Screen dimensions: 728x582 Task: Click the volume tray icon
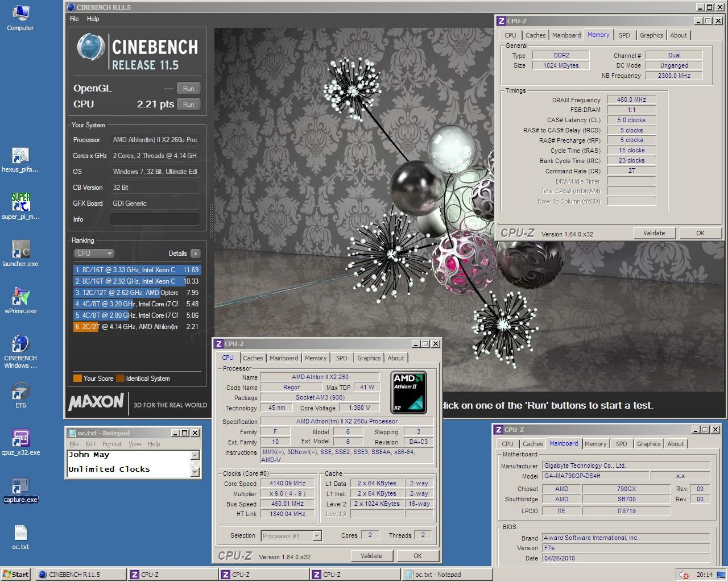684,575
